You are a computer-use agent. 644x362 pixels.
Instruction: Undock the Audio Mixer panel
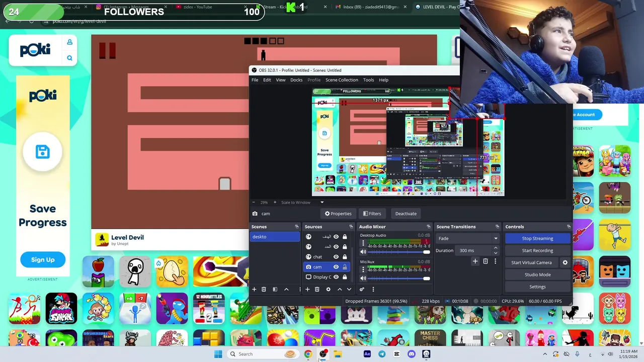pos(429,227)
